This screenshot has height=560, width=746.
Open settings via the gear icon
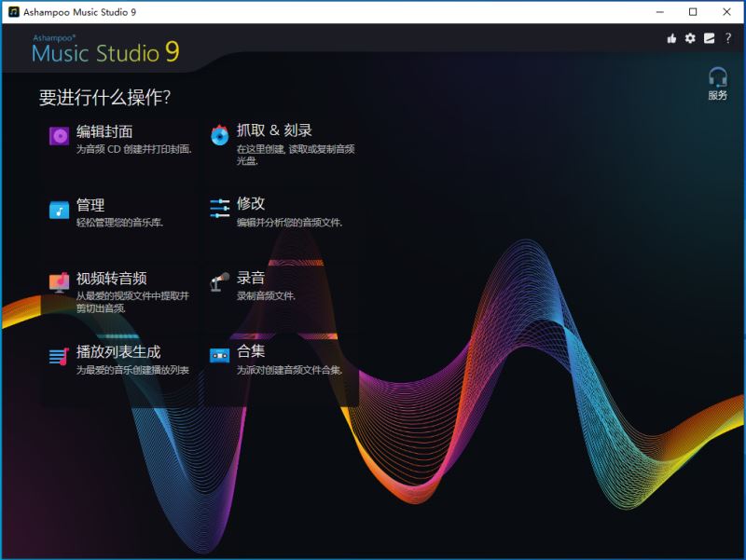coord(690,38)
